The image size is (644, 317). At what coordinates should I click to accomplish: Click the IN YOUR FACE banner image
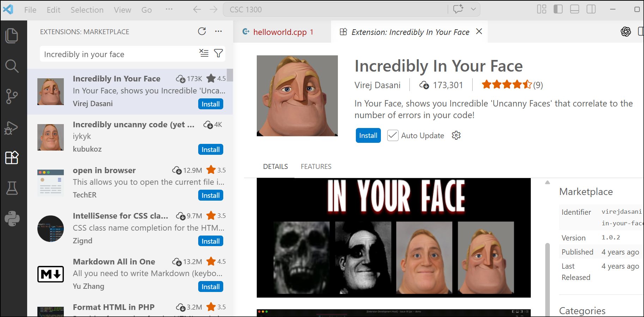pyautogui.click(x=394, y=238)
